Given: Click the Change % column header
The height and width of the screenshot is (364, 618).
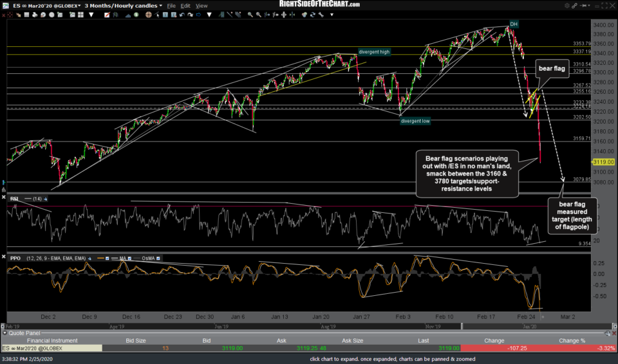Looking at the screenshot, I should click(x=572, y=341).
